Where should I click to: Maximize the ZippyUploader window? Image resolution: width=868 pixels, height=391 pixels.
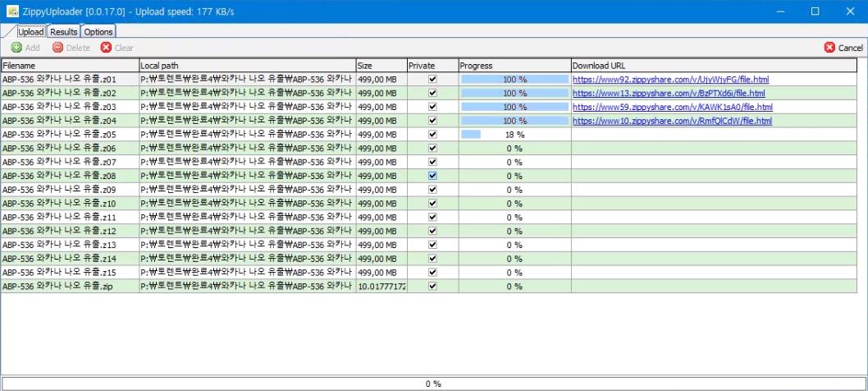coord(815,11)
